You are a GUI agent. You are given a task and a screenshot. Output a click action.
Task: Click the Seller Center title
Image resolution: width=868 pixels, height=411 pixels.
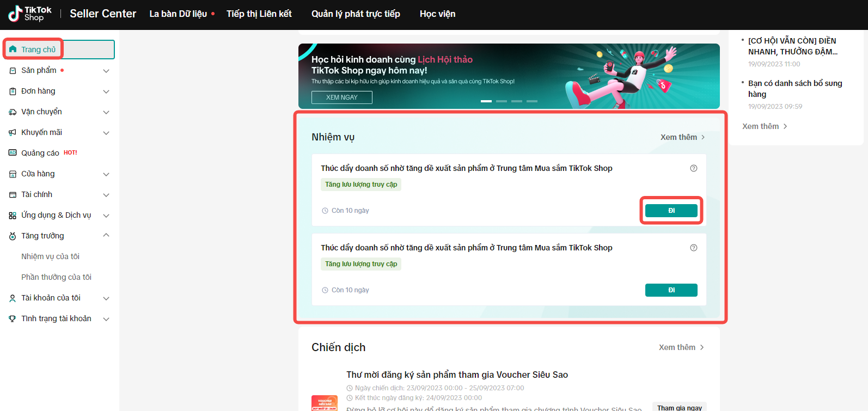pos(103,14)
